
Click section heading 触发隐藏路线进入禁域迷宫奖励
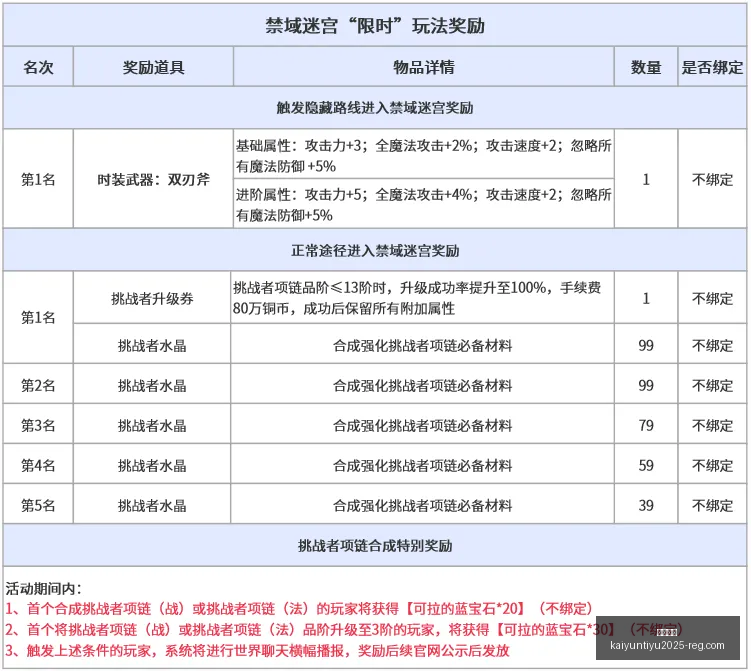375,108
